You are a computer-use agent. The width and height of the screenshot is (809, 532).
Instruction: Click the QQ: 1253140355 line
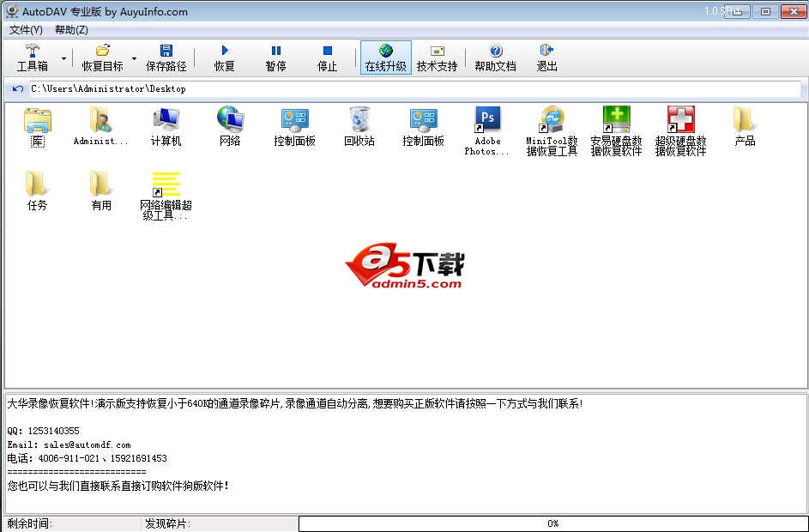point(44,431)
